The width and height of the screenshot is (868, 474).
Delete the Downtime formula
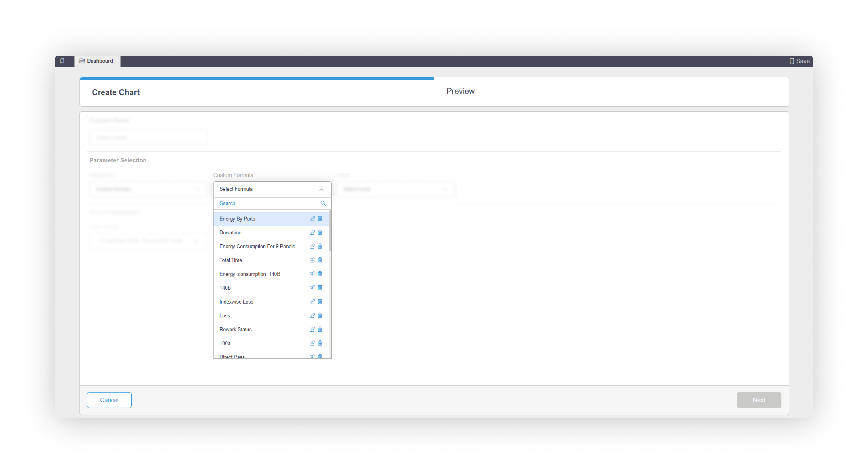[320, 232]
